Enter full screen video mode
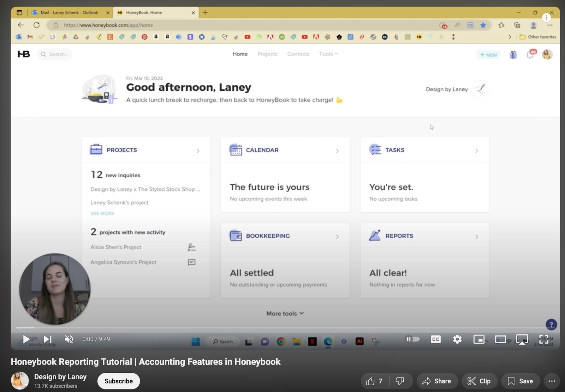 click(x=544, y=339)
